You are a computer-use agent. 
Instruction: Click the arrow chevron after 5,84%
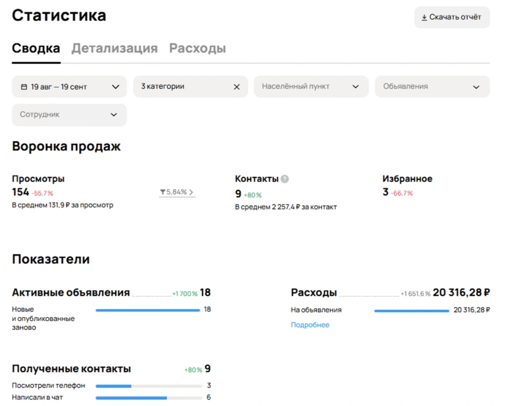coord(191,192)
